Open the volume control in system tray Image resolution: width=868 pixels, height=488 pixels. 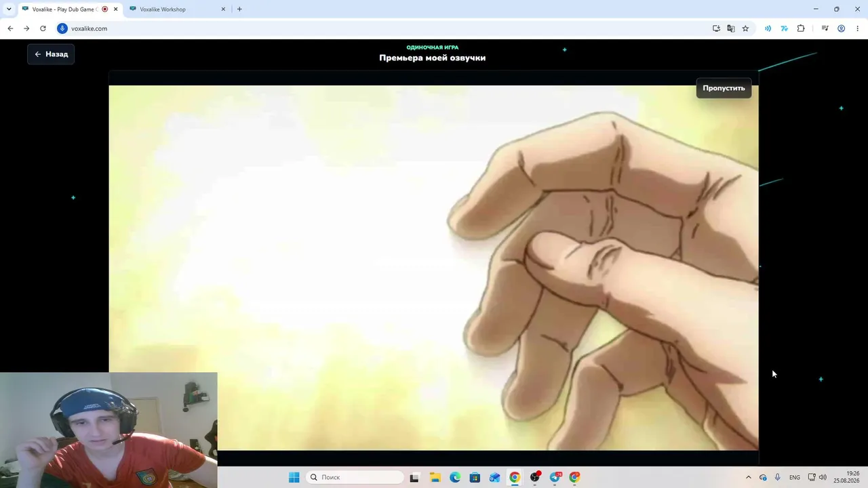[x=823, y=477]
